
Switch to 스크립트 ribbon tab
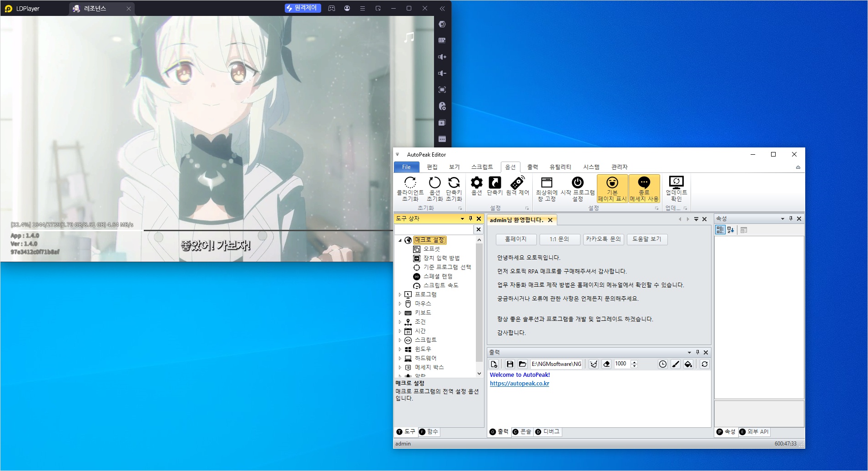[482, 167]
